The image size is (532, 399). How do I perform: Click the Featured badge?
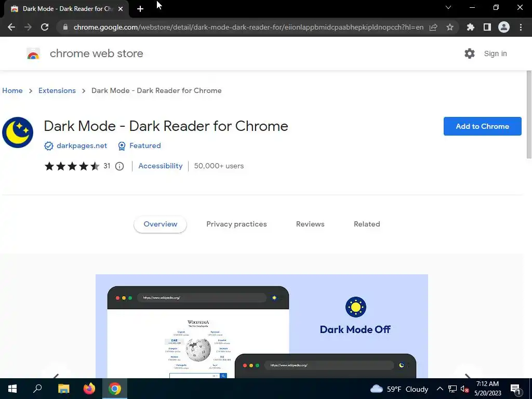pyautogui.click(x=139, y=145)
